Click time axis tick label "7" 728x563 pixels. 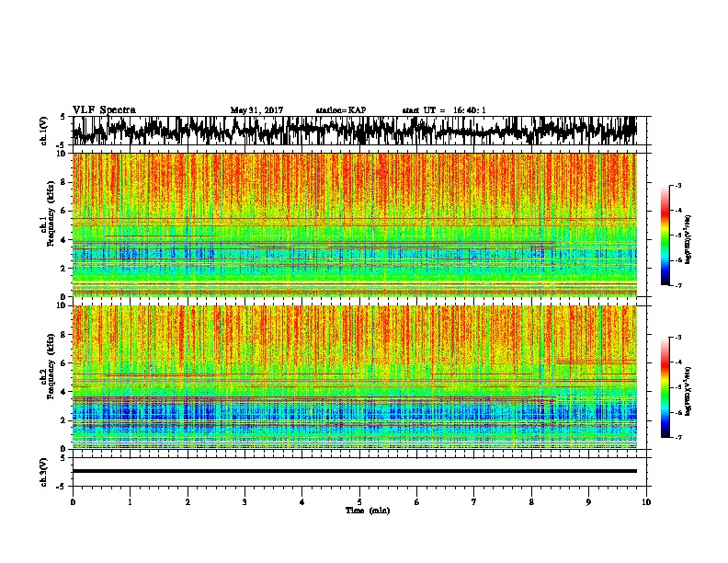(474, 502)
